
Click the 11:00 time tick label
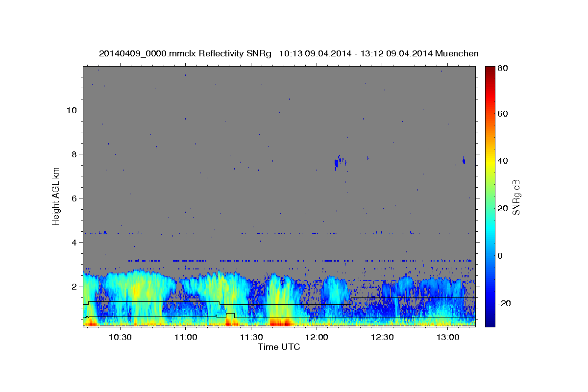point(185,338)
